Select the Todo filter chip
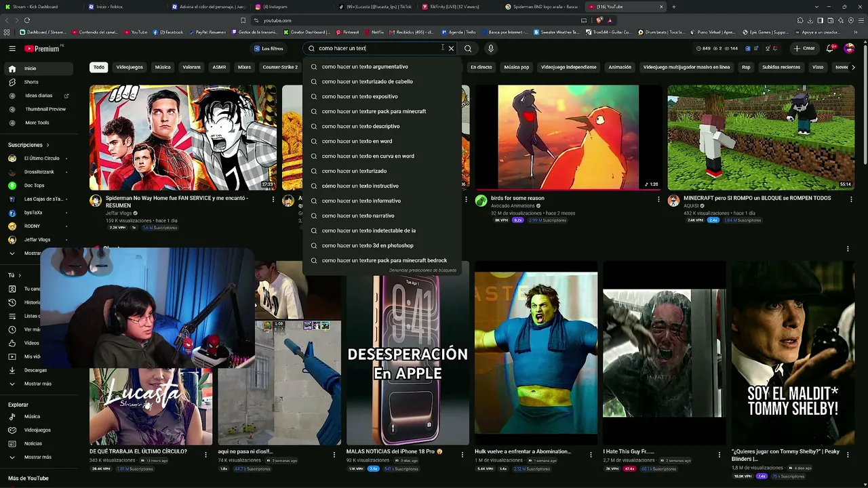Viewport: 868px width, 488px height. click(99, 67)
